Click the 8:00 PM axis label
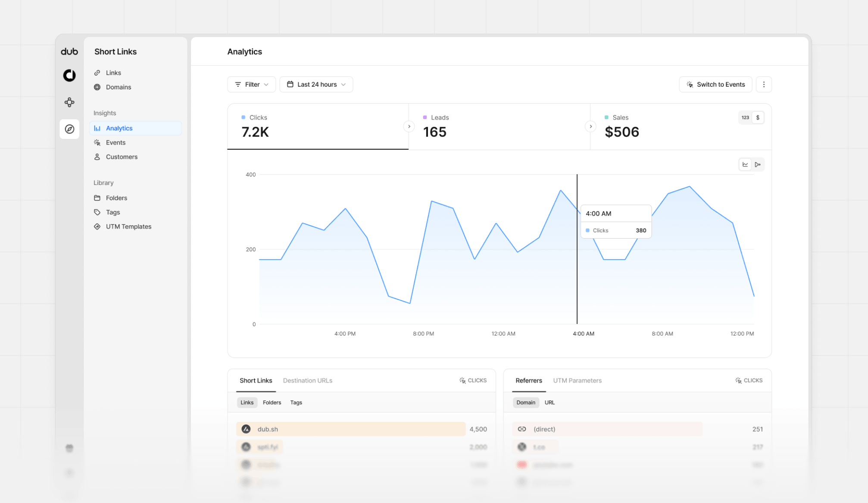The height and width of the screenshot is (503, 868). [x=423, y=333]
